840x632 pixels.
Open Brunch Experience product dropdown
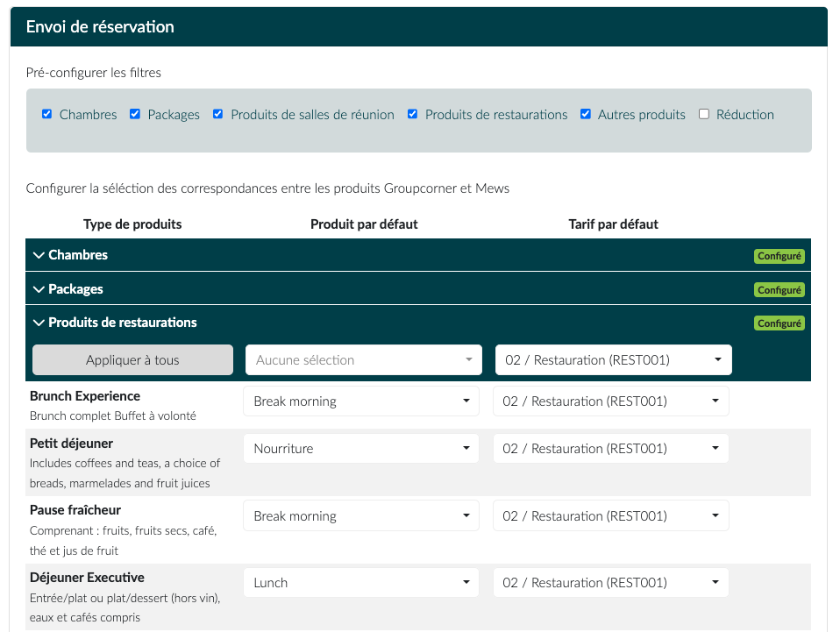coord(360,401)
